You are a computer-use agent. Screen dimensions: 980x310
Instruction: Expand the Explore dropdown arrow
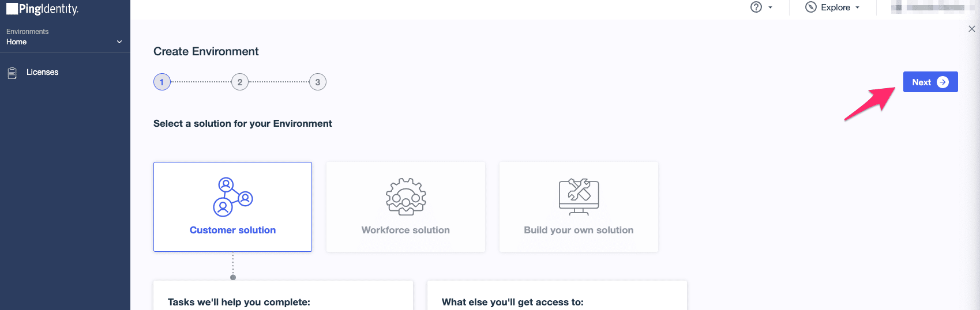coord(857,7)
